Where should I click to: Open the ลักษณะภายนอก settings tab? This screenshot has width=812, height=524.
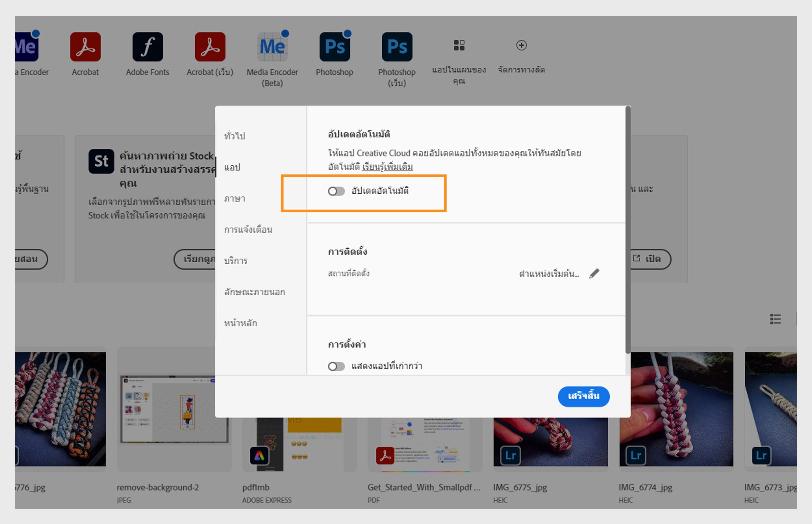(254, 292)
